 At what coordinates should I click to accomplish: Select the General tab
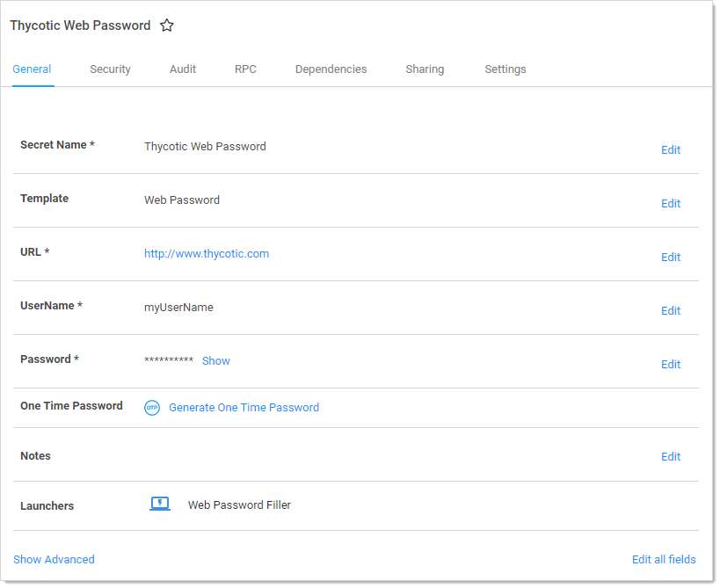pyautogui.click(x=32, y=69)
